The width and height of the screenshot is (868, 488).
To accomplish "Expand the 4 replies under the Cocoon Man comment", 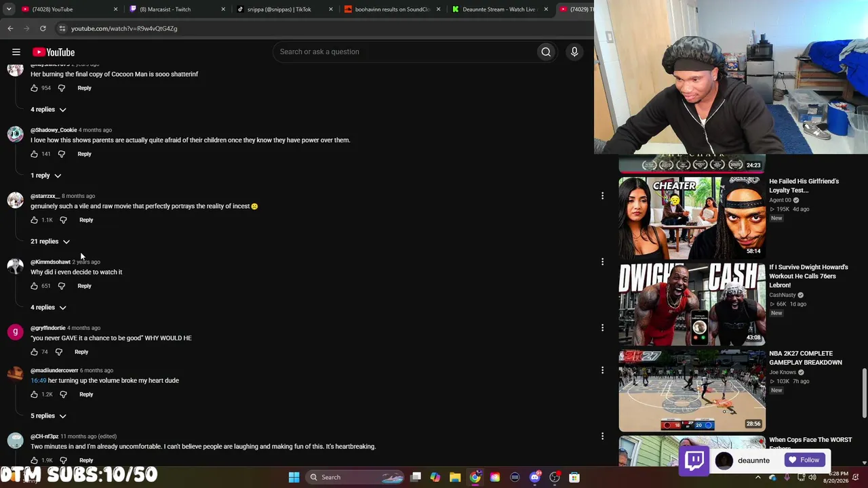I will [48, 109].
